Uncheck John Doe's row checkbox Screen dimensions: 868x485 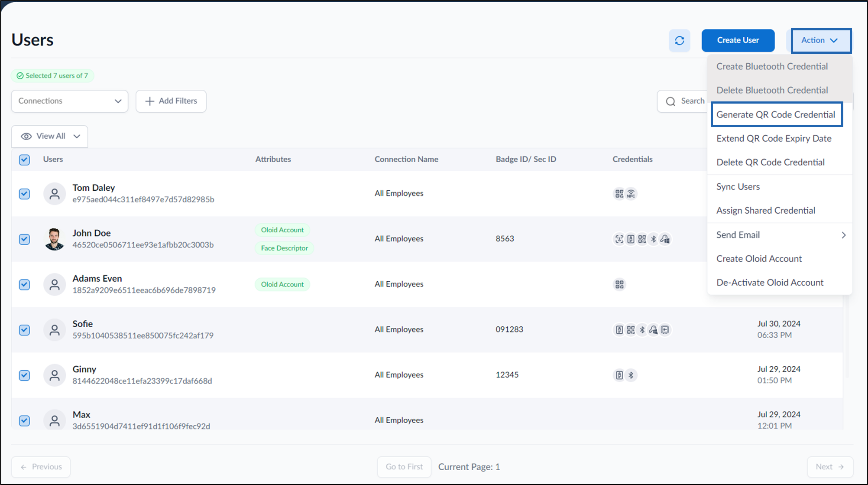tap(25, 239)
